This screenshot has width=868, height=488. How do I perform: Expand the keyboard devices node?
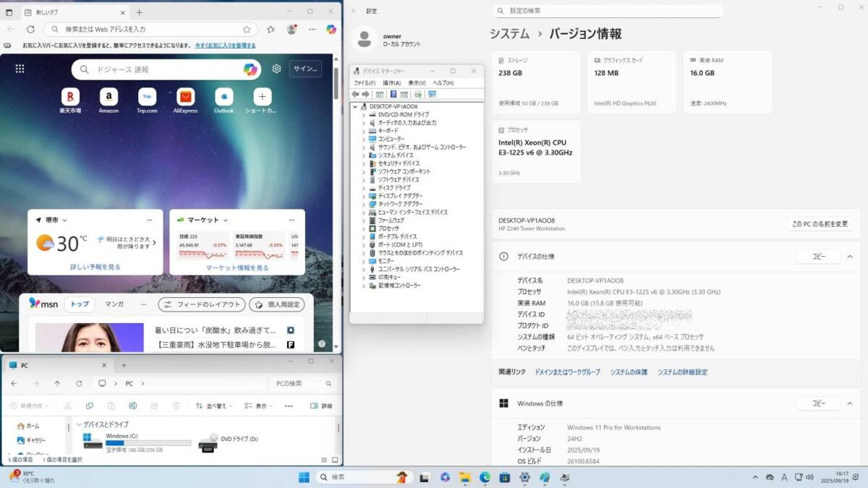364,131
